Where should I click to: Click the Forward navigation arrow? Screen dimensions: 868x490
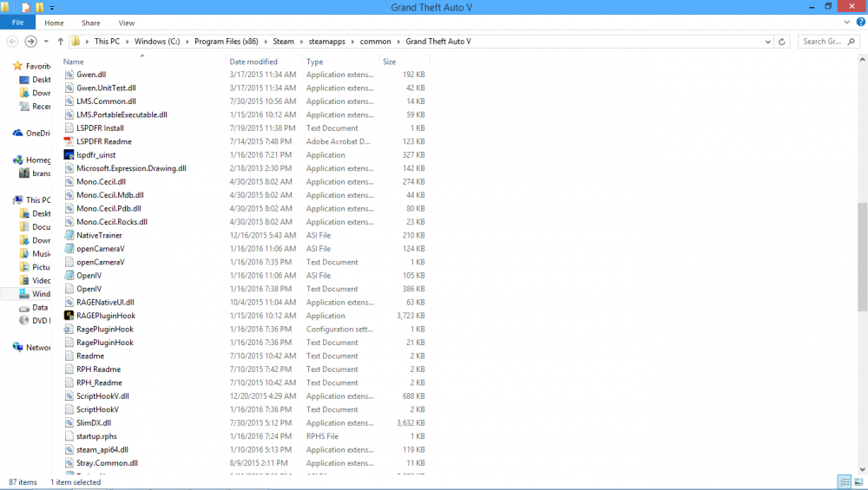point(31,42)
